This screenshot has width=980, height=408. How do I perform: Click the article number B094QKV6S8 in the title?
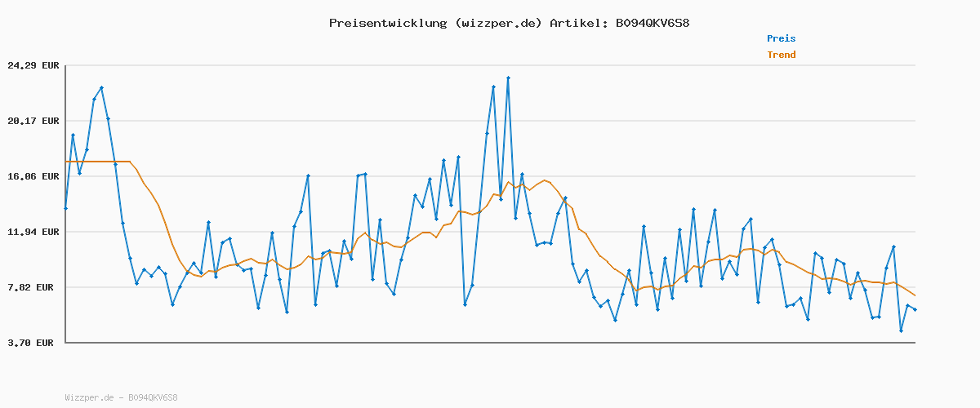[x=652, y=23]
